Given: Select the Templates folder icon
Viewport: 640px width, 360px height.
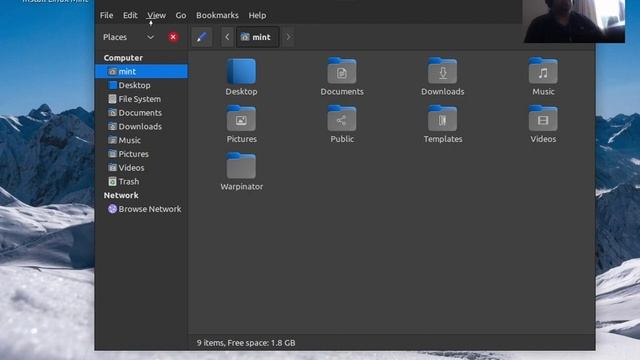Looking at the screenshot, I should coord(442,118).
